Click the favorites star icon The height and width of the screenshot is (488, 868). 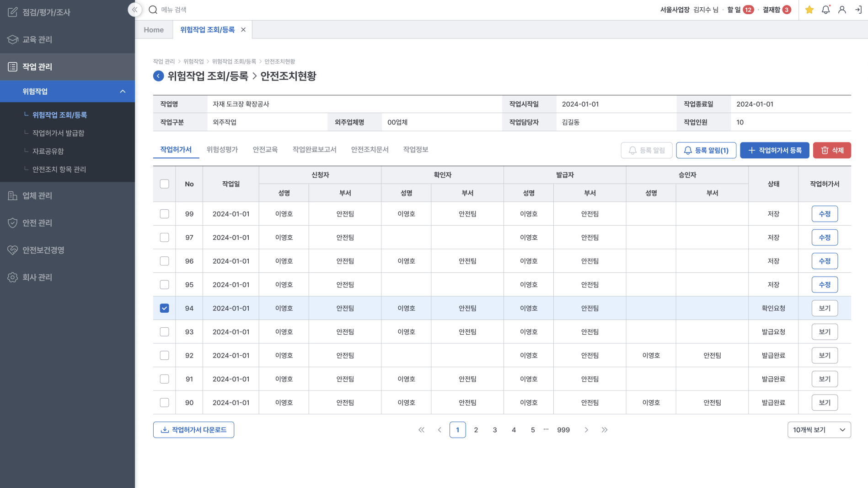[809, 10]
